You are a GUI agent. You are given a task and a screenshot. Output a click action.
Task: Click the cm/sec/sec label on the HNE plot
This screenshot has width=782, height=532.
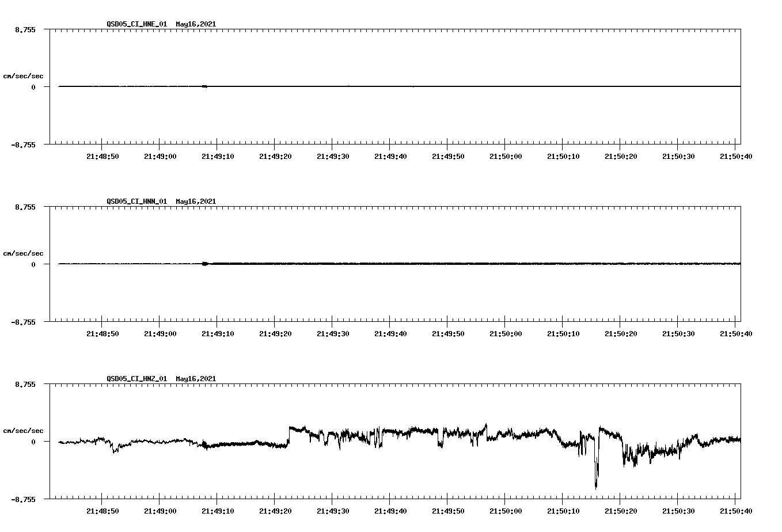click(x=24, y=75)
